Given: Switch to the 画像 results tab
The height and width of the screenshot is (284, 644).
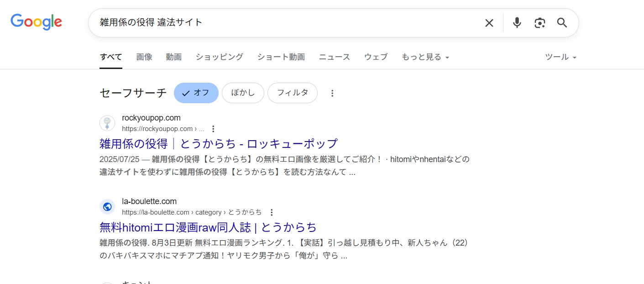Looking at the screenshot, I should coord(144,57).
